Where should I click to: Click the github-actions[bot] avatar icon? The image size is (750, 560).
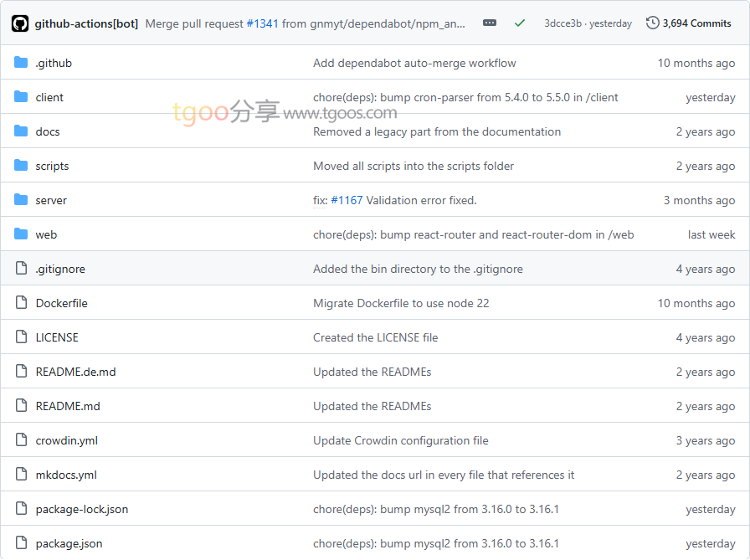point(20,23)
